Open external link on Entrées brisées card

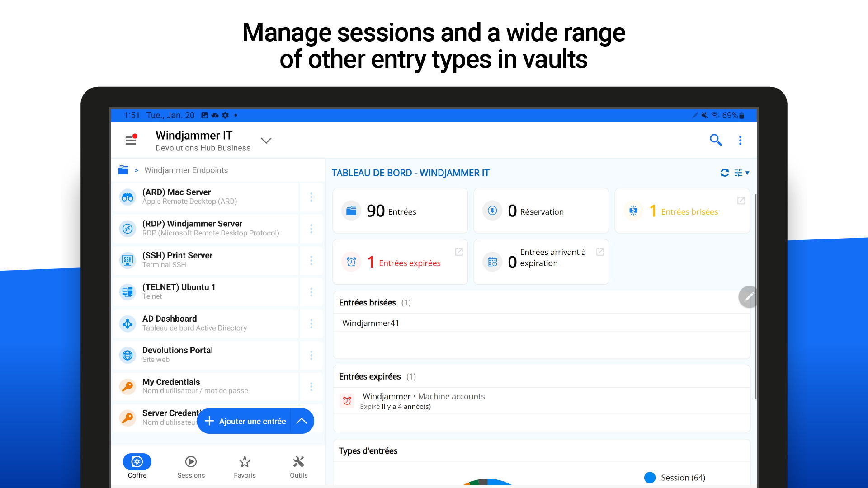pyautogui.click(x=741, y=200)
